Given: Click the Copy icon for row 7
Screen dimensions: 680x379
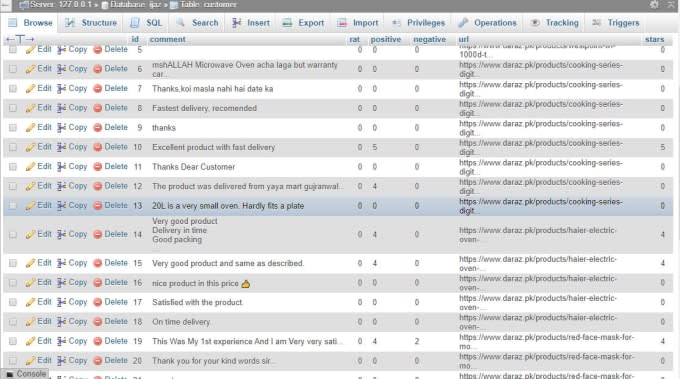Looking at the screenshot, I should click(x=62, y=88).
